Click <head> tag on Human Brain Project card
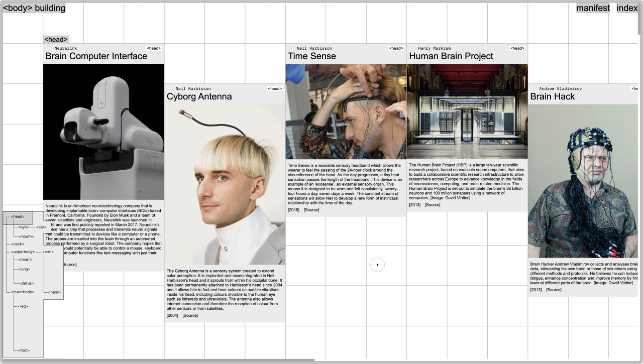This screenshot has height=364, width=643. pos(517,48)
